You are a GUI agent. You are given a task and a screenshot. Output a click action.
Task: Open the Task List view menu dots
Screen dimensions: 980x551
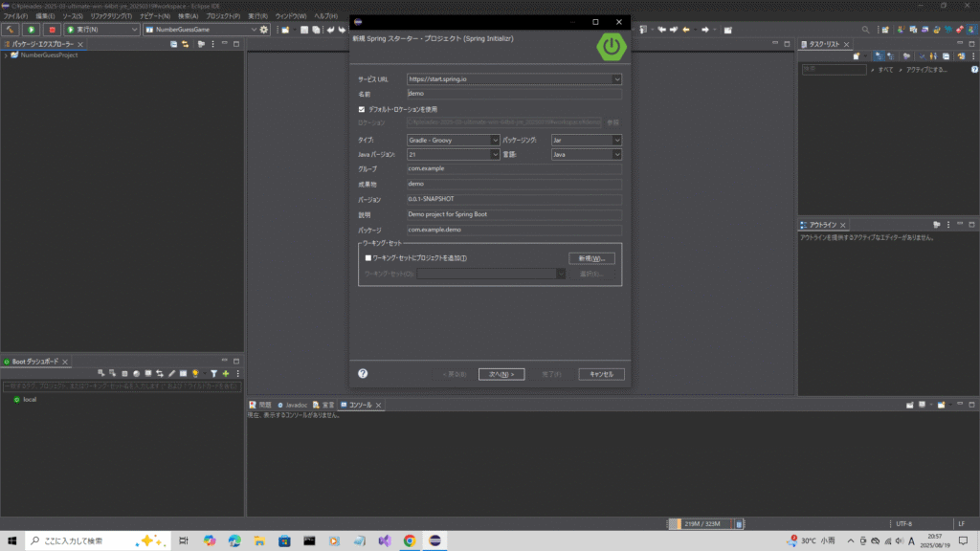(973, 56)
